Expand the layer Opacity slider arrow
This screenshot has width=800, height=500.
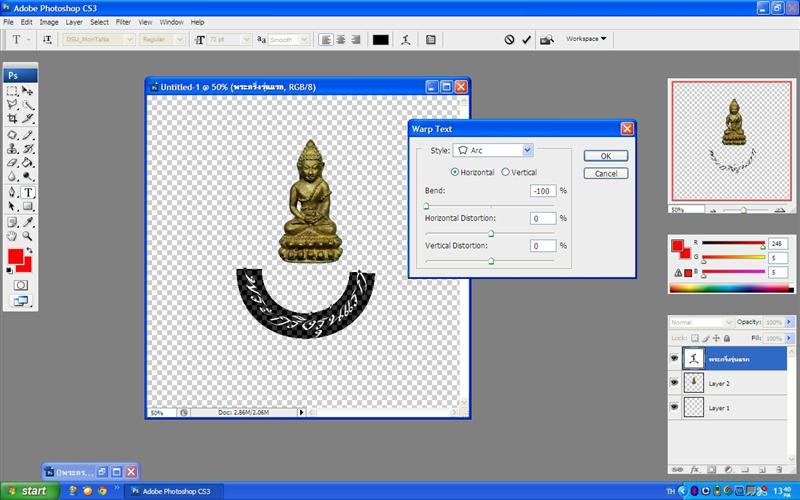coord(789,323)
